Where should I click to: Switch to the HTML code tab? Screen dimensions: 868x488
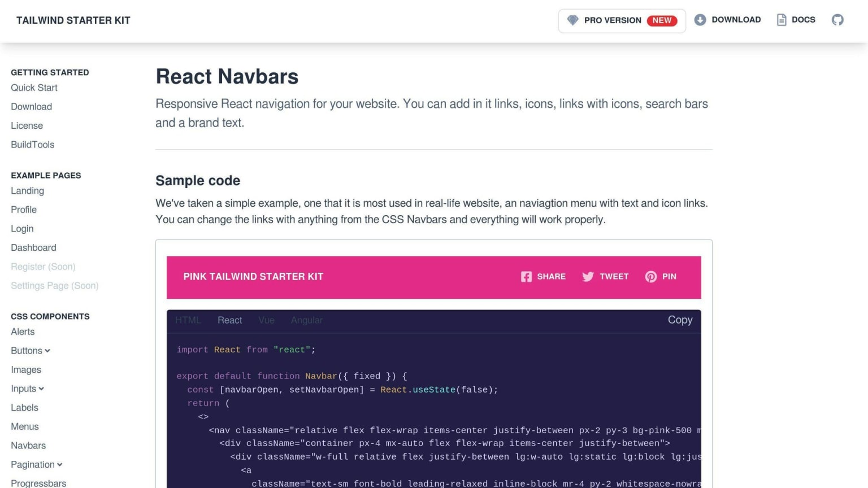188,320
